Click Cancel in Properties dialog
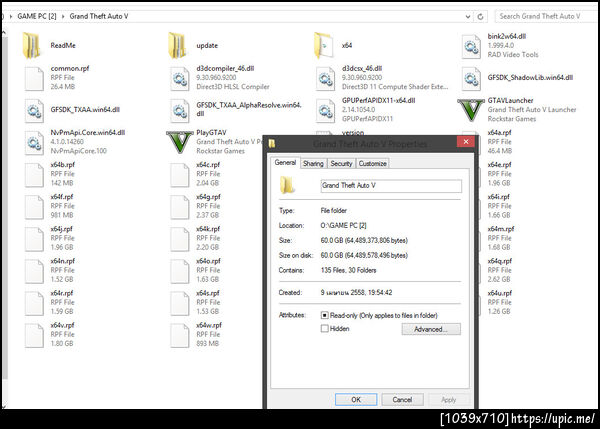 click(402, 400)
